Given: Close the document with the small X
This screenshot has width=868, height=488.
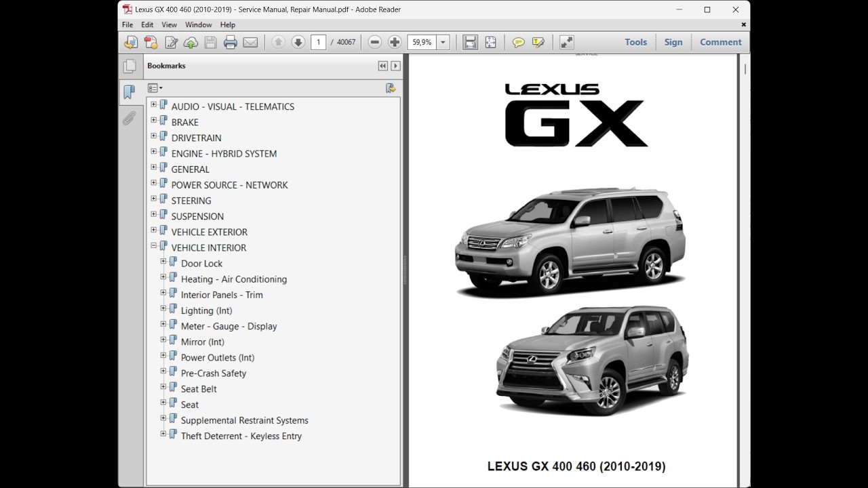Looking at the screenshot, I should point(743,25).
